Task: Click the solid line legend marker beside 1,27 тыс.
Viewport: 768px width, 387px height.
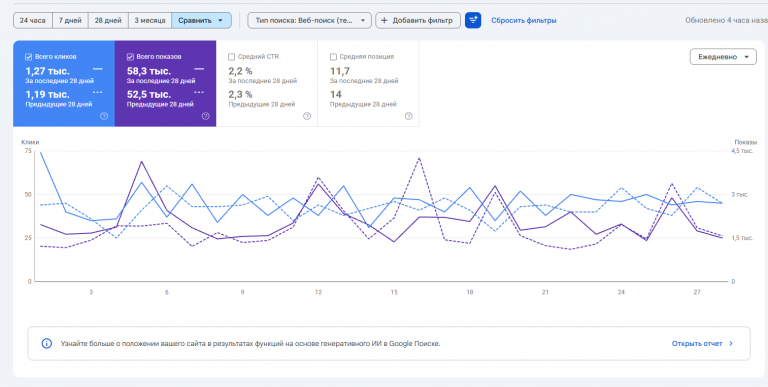Action: [97, 69]
